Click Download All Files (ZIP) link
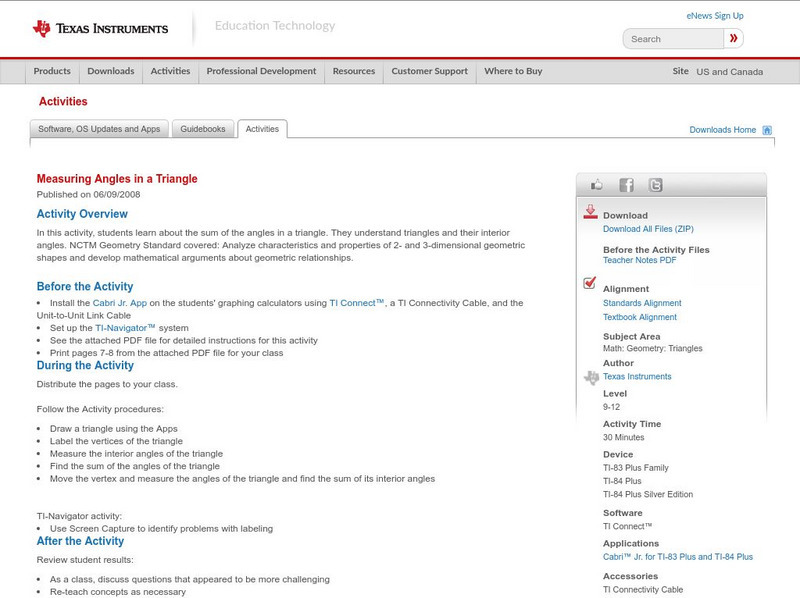Image resolution: width=800 pixels, height=598 pixels. pyautogui.click(x=648, y=229)
